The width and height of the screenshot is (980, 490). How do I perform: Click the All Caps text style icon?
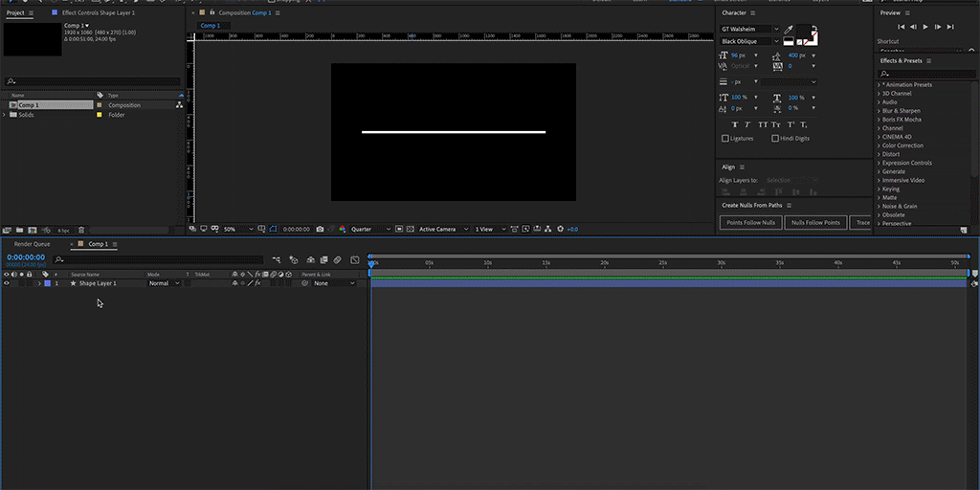tap(763, 124)
